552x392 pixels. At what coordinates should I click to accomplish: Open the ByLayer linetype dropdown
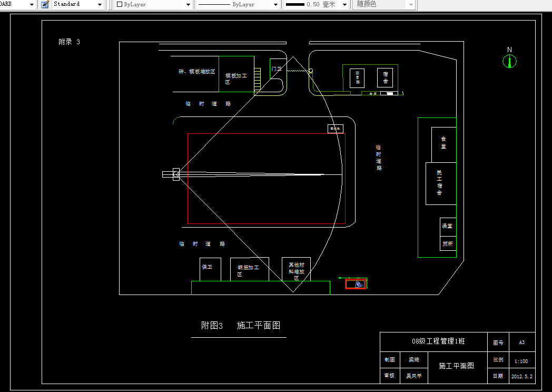tap(276, 4)
